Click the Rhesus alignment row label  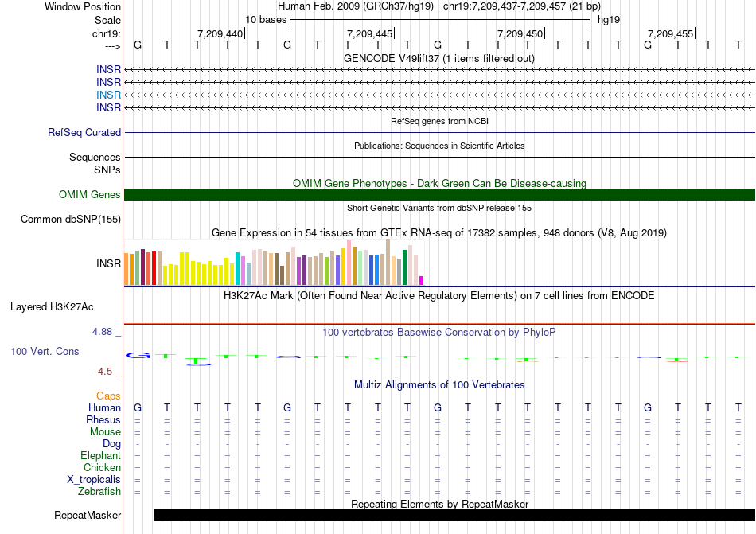point(103,420)
